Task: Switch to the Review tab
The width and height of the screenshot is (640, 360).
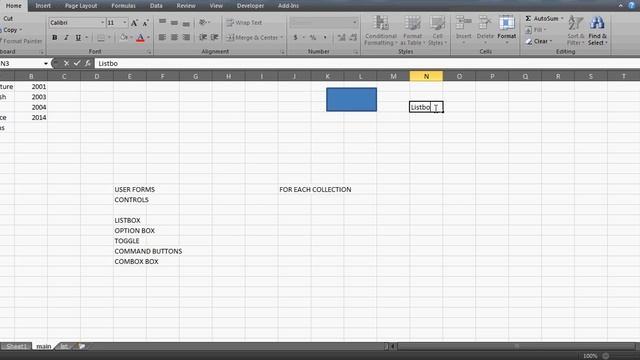Action: [186, 6]
